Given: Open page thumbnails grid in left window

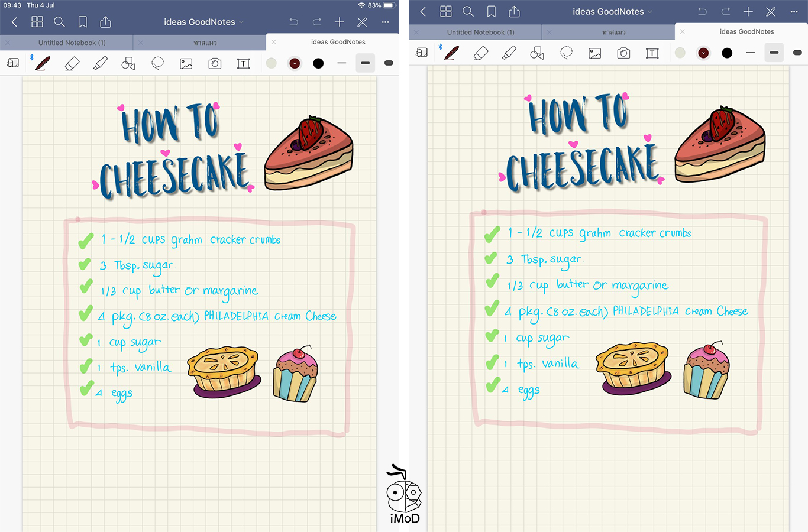Looking at the screenshot, I should (37, 22).
